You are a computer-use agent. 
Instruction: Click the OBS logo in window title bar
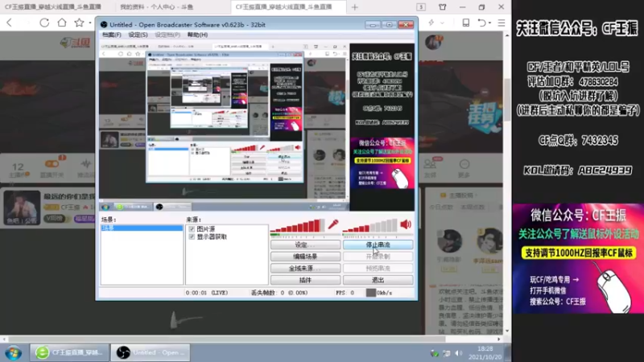[x=104, y=25]
